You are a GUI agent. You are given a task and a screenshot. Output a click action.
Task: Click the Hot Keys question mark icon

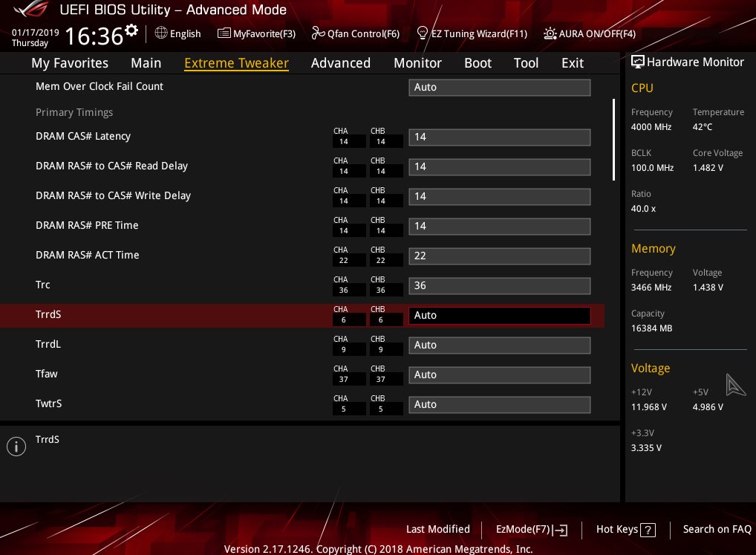tap(648, 530)
